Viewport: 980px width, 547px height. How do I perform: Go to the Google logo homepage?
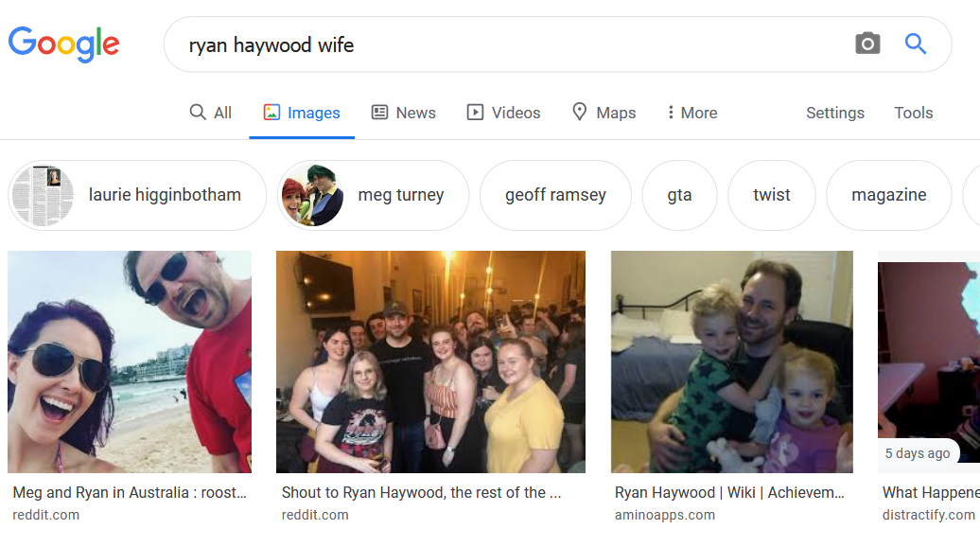tap(63, 44)
